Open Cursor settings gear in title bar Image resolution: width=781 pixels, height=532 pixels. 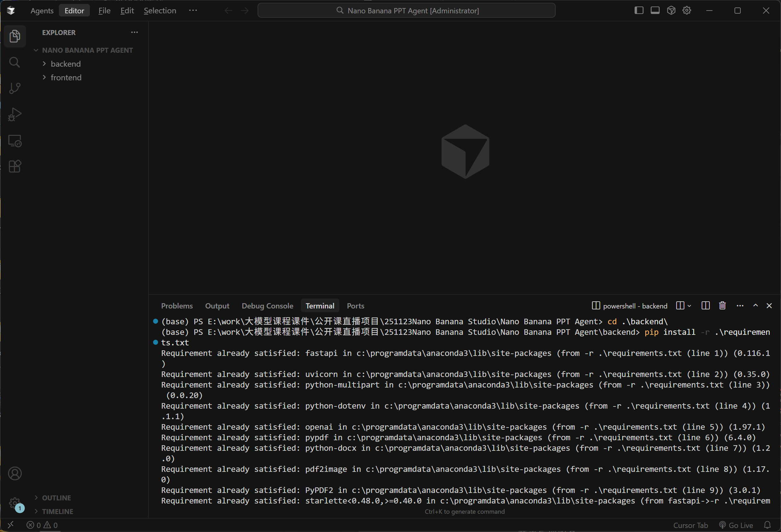tap(686, 11)
